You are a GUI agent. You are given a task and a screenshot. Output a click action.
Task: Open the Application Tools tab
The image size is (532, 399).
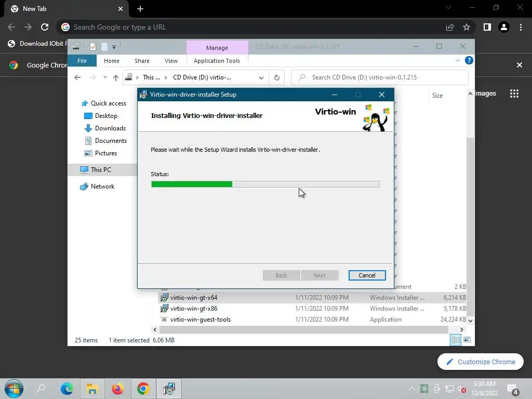click(217, 61)
